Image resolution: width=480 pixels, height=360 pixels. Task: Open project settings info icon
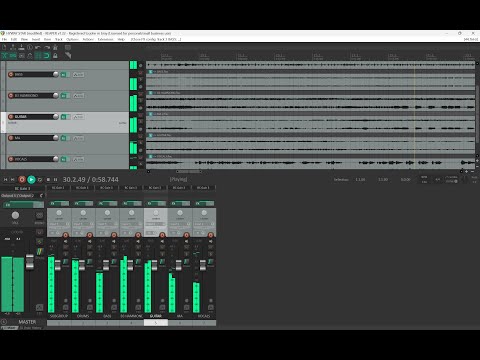30,48
